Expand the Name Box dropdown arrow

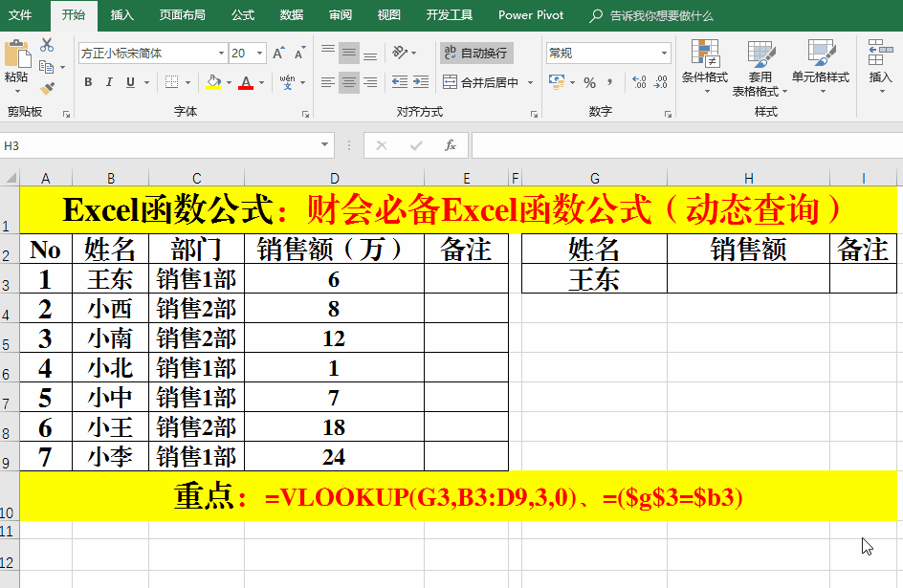(325, 145)
